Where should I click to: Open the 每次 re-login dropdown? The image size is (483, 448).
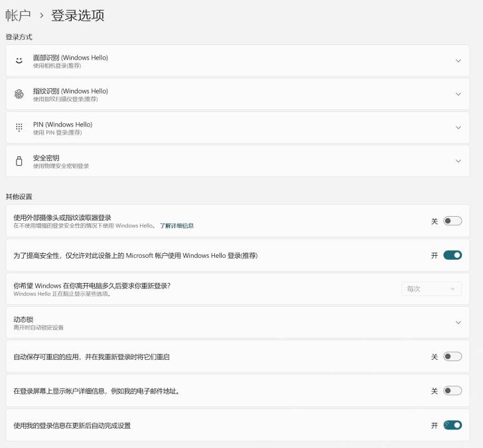(431, 289)
